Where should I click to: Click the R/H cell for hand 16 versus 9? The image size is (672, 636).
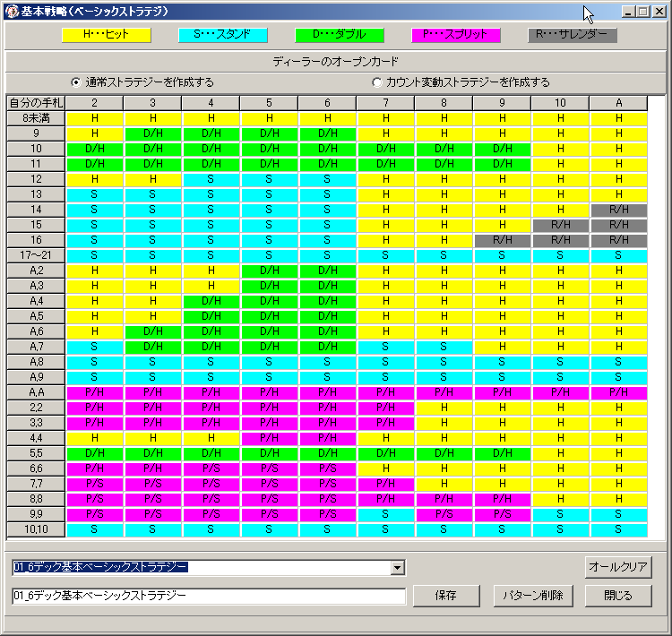(503, 240)
